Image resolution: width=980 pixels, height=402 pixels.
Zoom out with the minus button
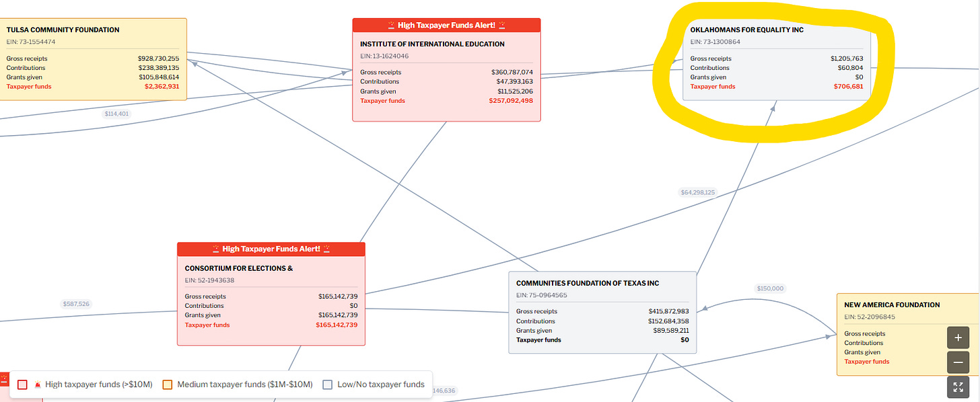click(x=958, y=363)
